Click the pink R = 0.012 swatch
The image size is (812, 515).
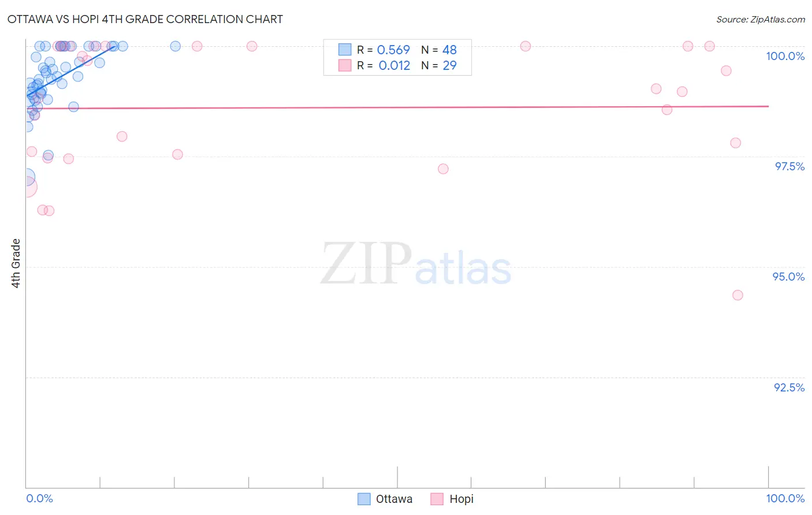(345, 65)
